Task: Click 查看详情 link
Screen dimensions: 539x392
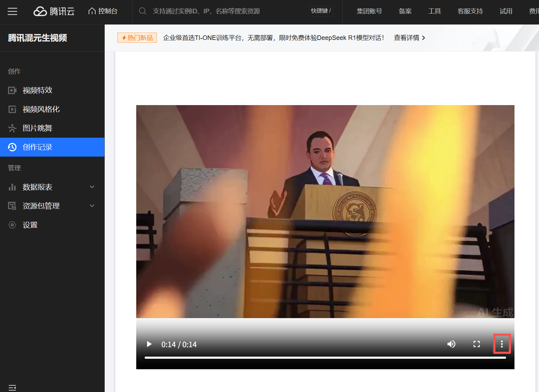Action: [407, 38]
